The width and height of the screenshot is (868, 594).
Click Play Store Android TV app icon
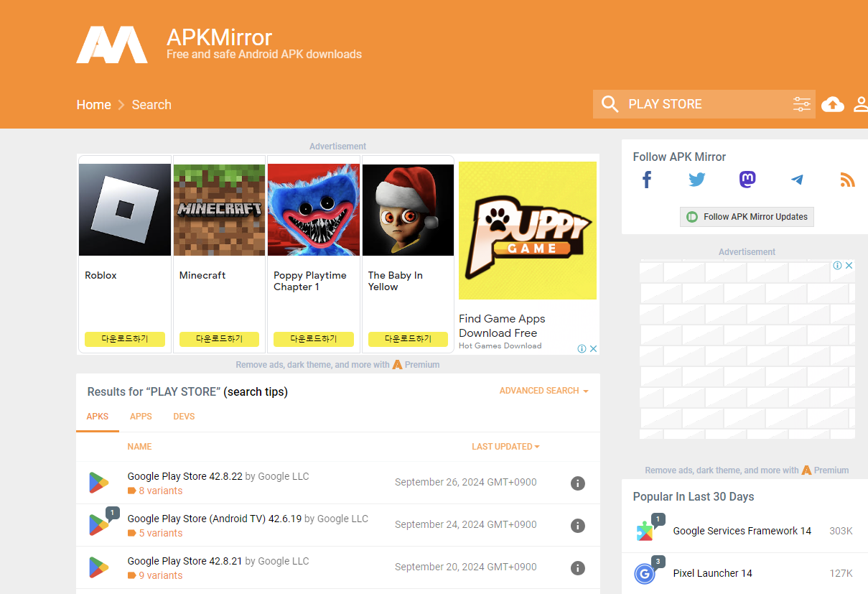click(98, 525)
